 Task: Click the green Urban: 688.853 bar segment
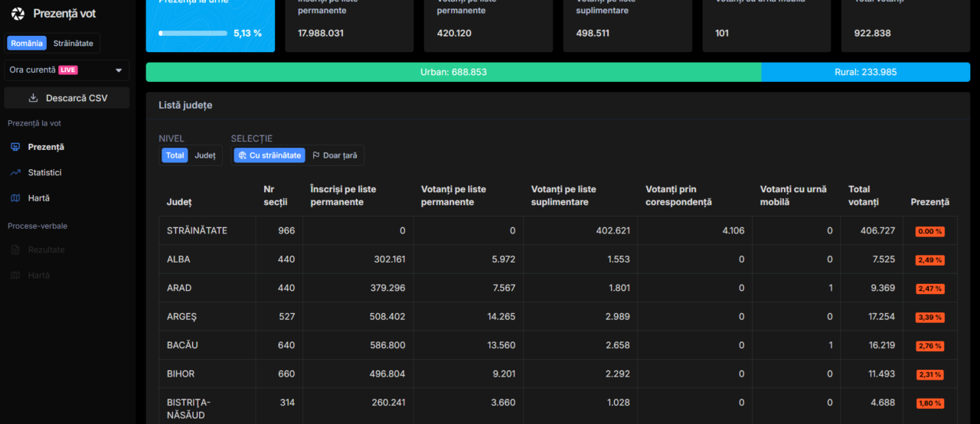click(453, 72)
